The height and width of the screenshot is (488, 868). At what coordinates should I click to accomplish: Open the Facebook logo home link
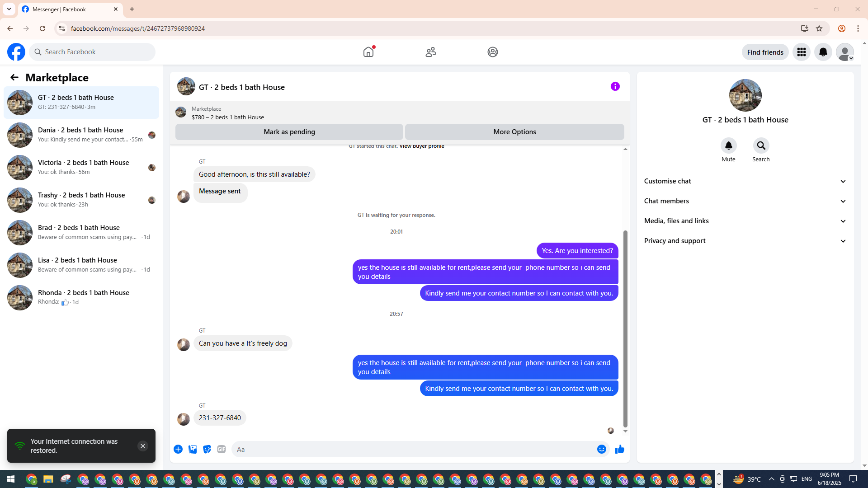tap(16, 52)
